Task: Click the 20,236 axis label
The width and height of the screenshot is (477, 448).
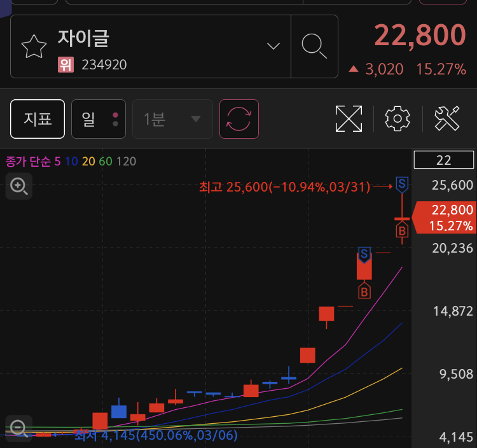Action: coord(452,248)
